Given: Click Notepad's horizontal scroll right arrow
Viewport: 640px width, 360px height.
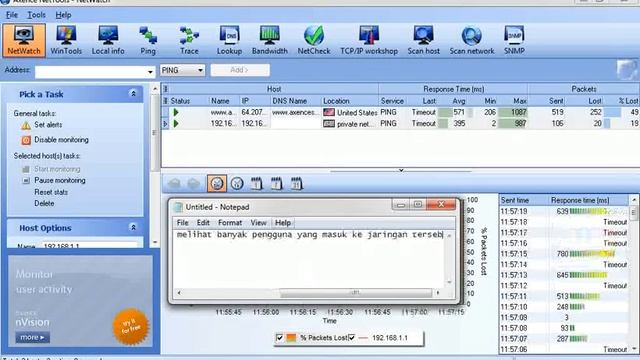Looking at the screenshot, I should pos(438,293).
